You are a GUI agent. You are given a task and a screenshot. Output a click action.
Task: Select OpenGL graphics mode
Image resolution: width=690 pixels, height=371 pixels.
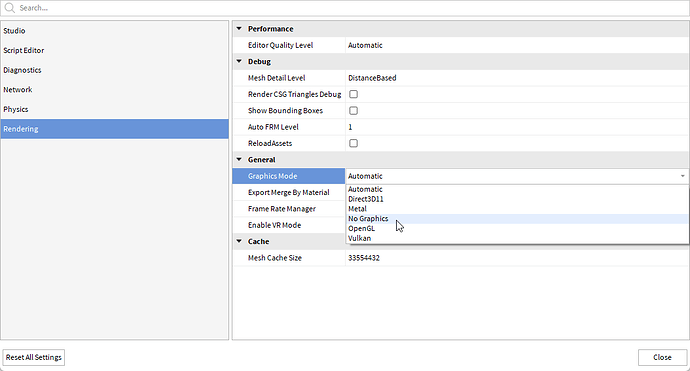click(517, 228)
